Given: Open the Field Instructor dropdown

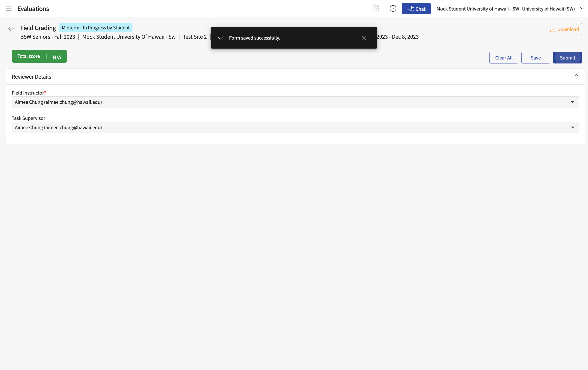Looking at the screenshot, I should [295, 102].
